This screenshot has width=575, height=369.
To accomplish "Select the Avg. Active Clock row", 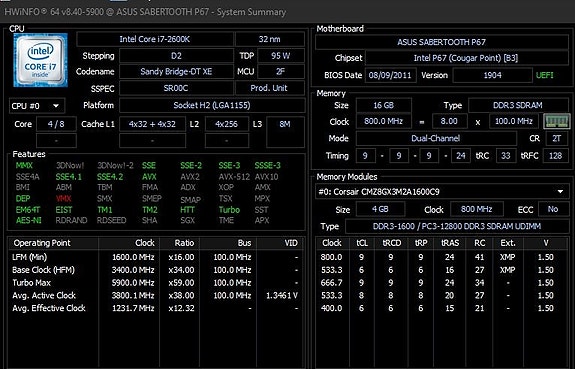I will [156, 295].
